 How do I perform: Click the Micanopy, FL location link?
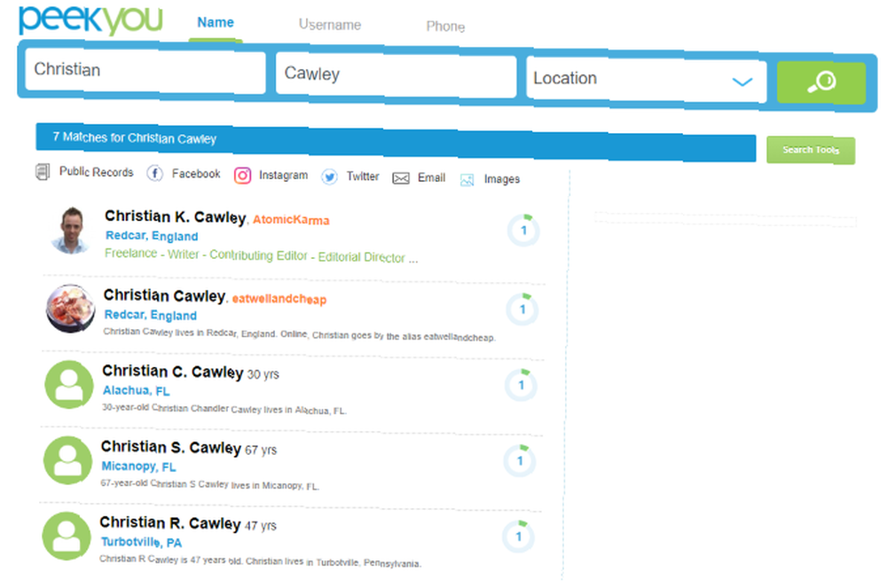click(138, 466)
